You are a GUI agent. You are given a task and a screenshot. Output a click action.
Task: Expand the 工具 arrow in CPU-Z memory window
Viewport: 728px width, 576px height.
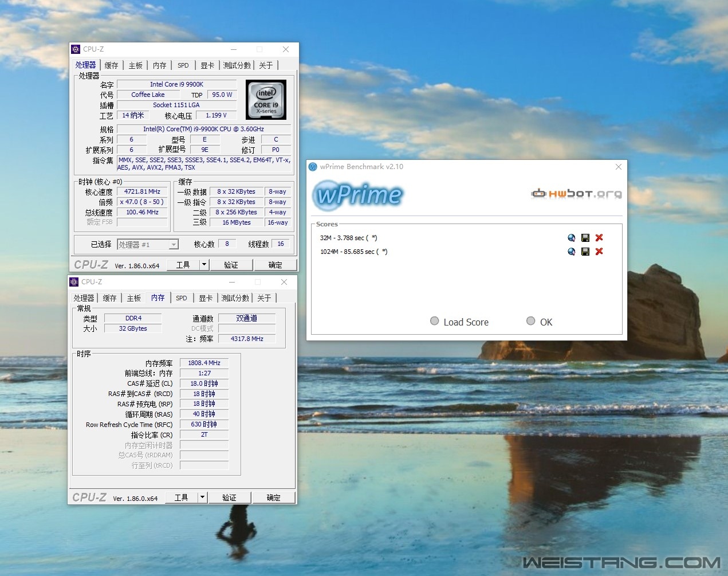point(202,497)
